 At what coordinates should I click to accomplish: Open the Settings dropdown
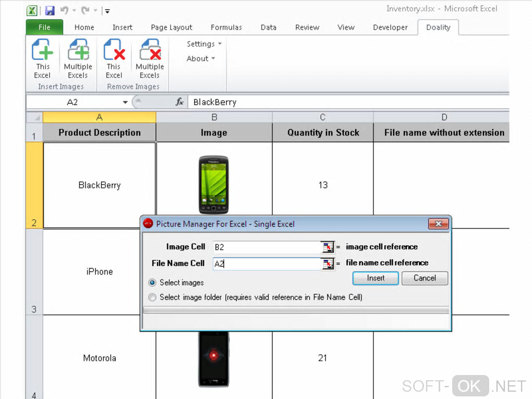coord(204,44)
